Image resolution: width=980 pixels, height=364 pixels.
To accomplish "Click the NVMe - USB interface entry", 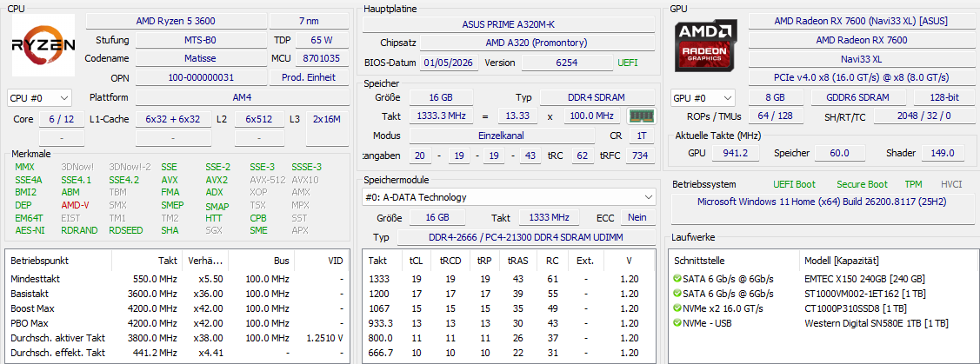I will [708, 323].
